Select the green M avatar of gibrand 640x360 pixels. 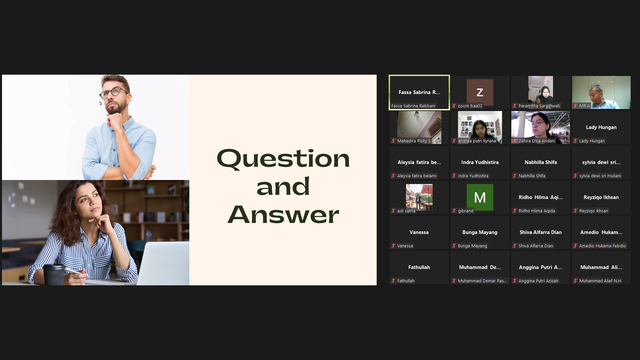coord(480,198)
